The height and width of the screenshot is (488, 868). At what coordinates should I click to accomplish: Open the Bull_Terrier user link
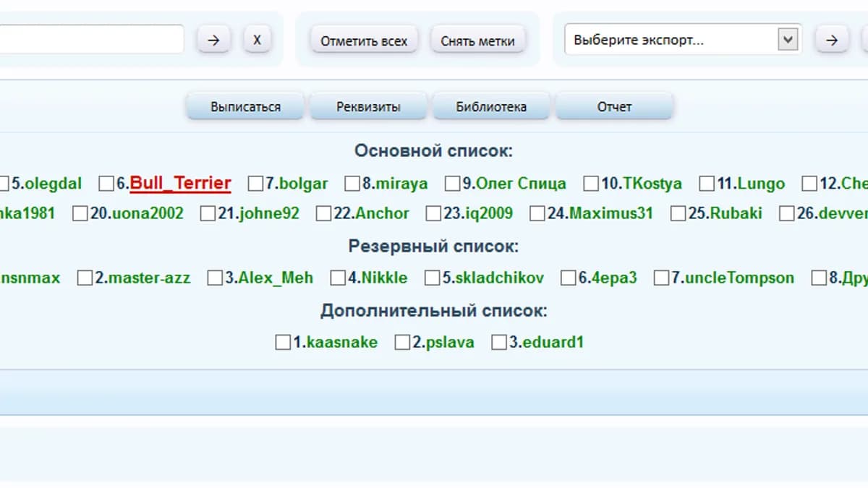pos(181,184)
